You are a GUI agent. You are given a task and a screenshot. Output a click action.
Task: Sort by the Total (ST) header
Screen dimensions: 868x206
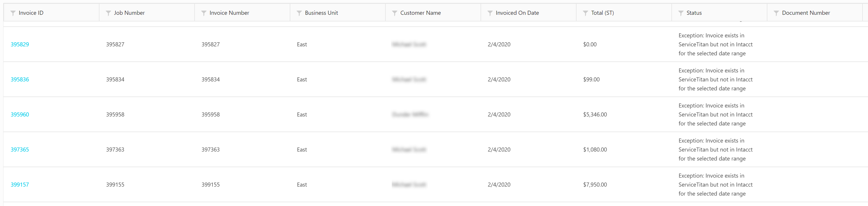point(603,13)
